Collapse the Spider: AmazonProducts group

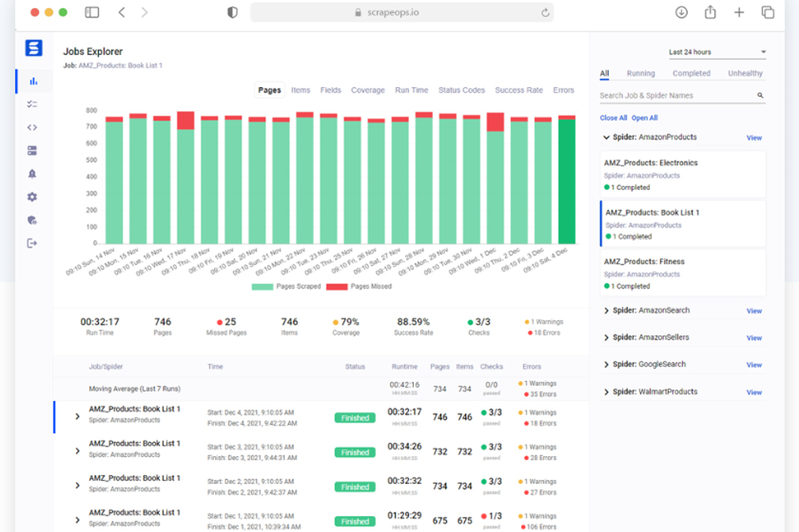(x=606, y=137)
